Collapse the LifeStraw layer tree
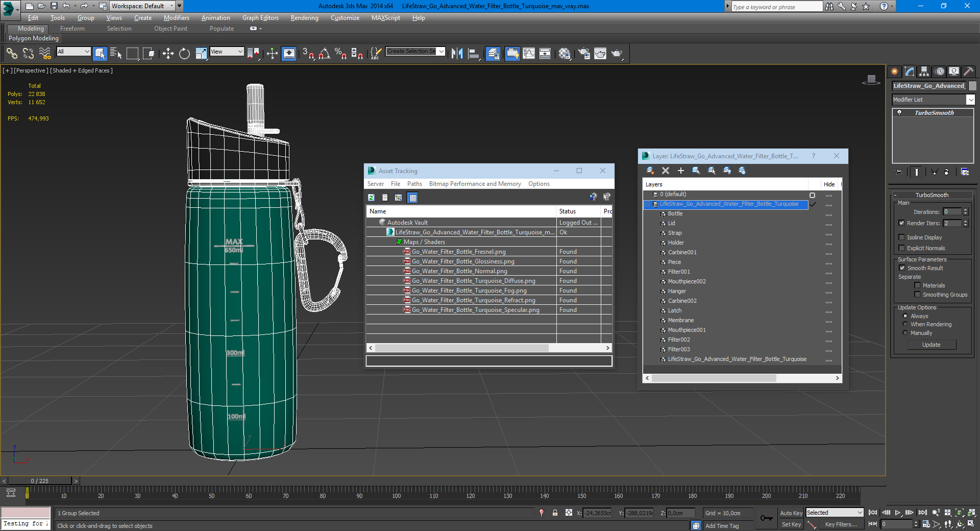 [x=647, y=204]
